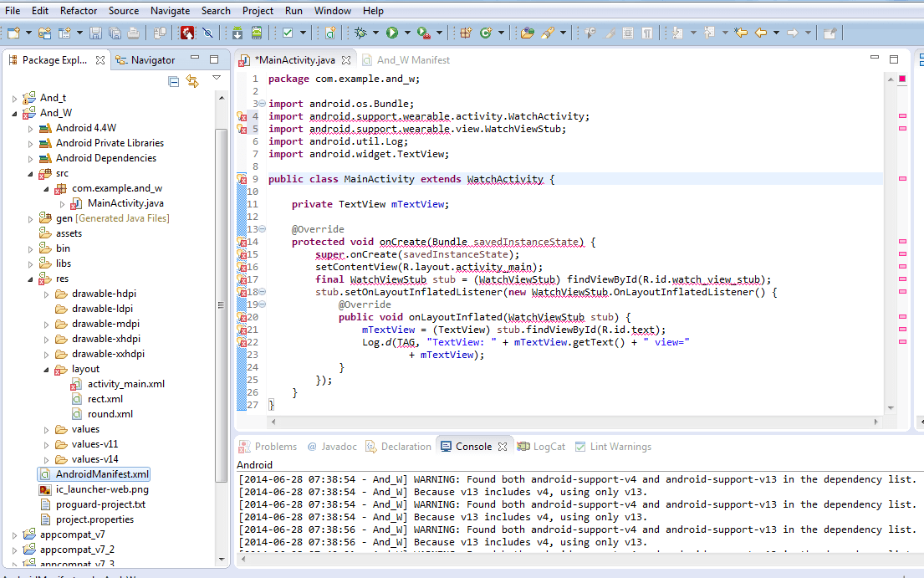This screenshot has height=578, width=924.
Task: Toggle Link with Editor in Package Explorer
Action: coord(193,81)
